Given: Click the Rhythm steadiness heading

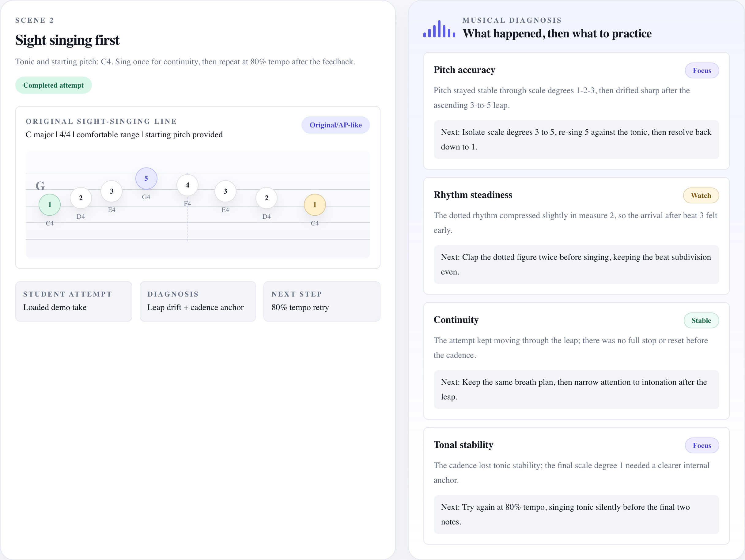Looking at the screenshot, I should click(473, 195).
